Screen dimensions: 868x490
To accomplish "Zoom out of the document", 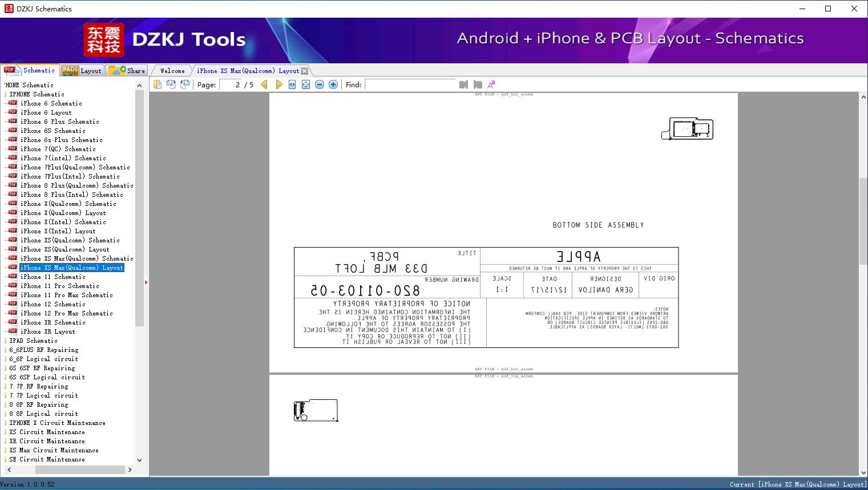I will coord(320,84).
